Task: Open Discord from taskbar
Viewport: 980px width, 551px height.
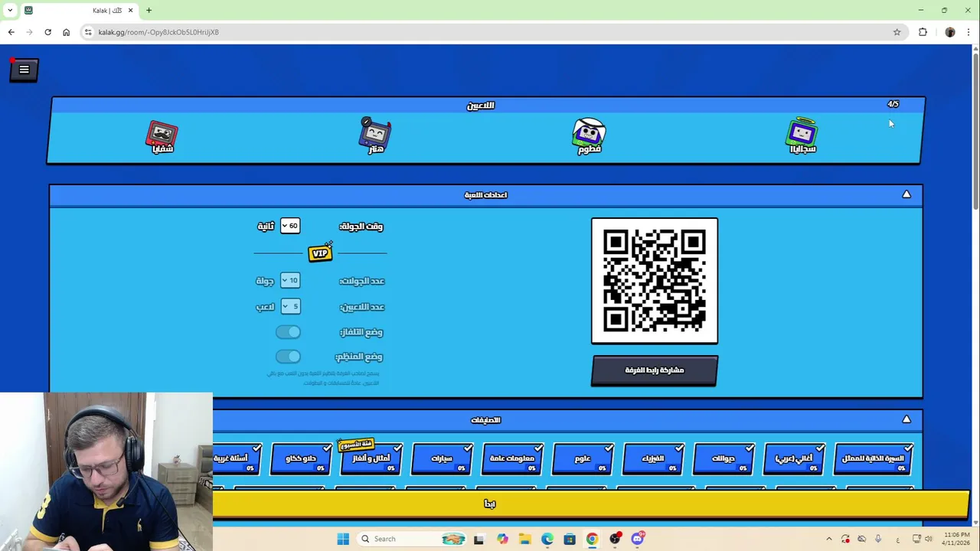Action: tap(637, 539)
